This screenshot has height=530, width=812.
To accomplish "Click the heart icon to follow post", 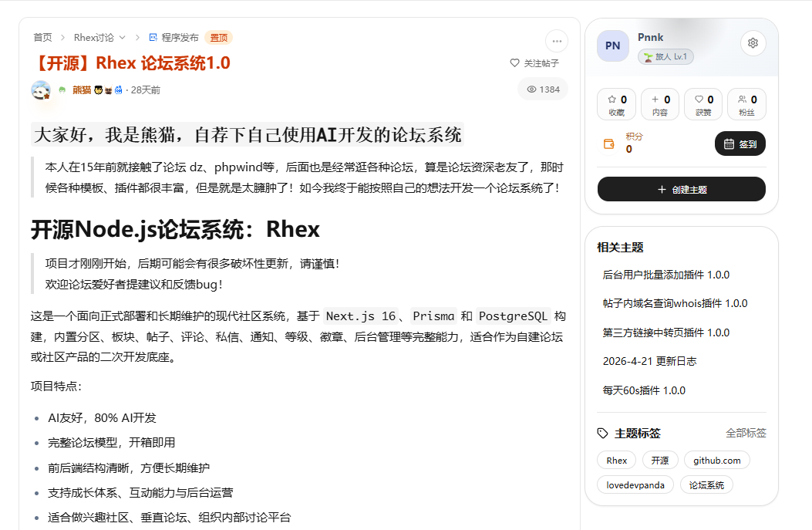I will 515,62.
